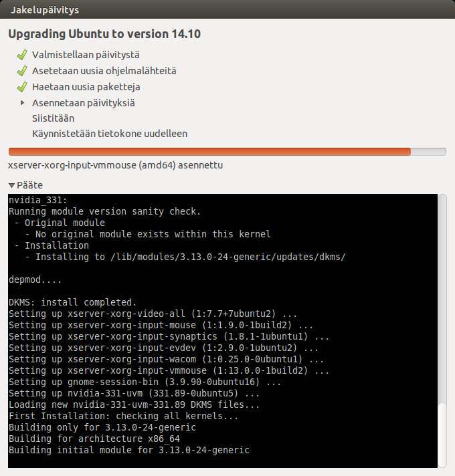Click terminal line '- Installation'
Image resolution: width=455 pixels, height=476 pixels.
click(x=52, y=245)
